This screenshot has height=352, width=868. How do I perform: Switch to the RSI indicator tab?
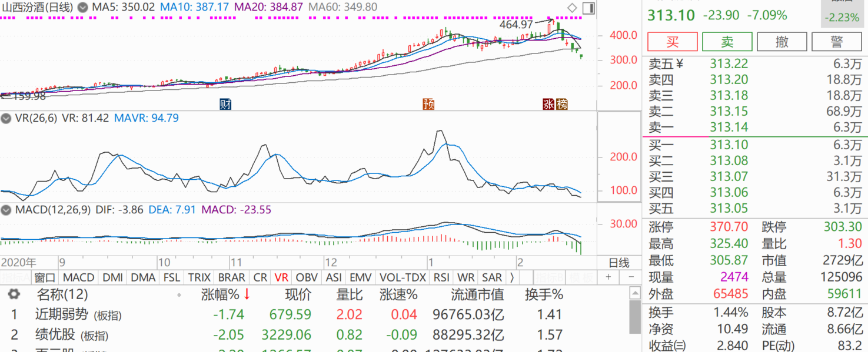[441, 277]
